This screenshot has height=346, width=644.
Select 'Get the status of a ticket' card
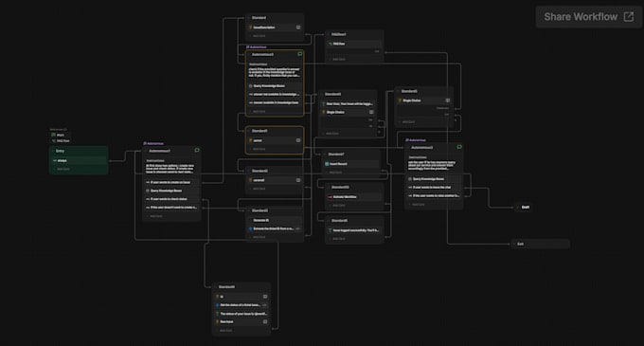pyautogui.click(x=241, y=305)
